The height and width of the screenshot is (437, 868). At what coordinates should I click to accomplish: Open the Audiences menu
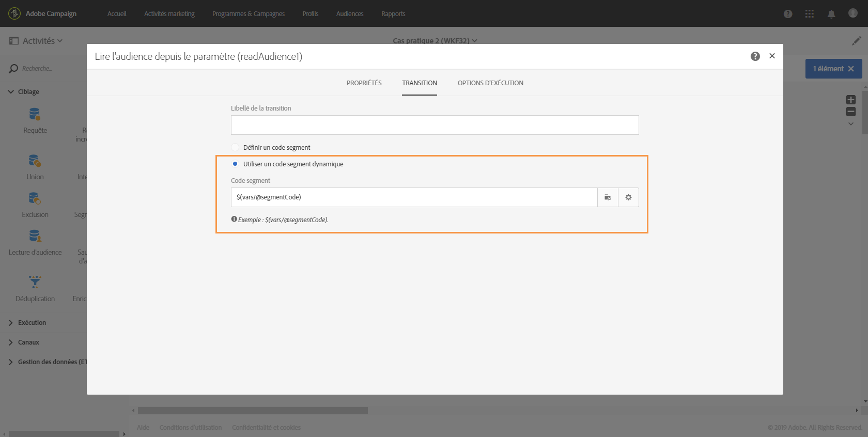tap(350, 14)
